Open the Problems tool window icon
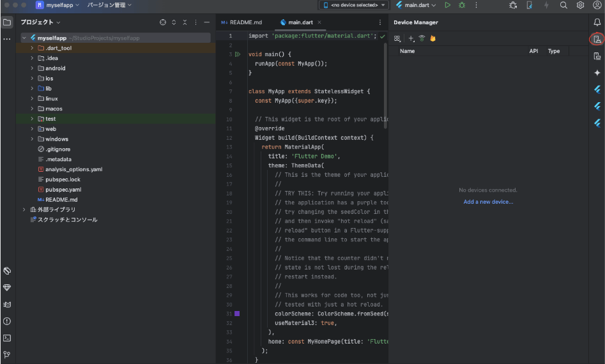This screenshot has width=605, height=364. click(x=7, y=321)
